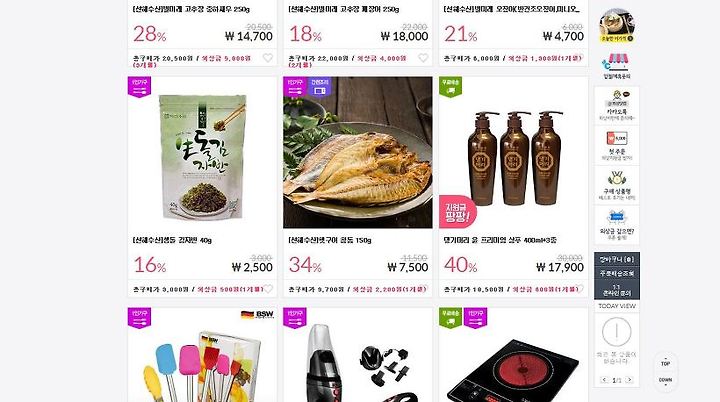Viewport: 720px width, 402px height.
Task: Jump to page top with the TOP button
Action: coord(665,362)
